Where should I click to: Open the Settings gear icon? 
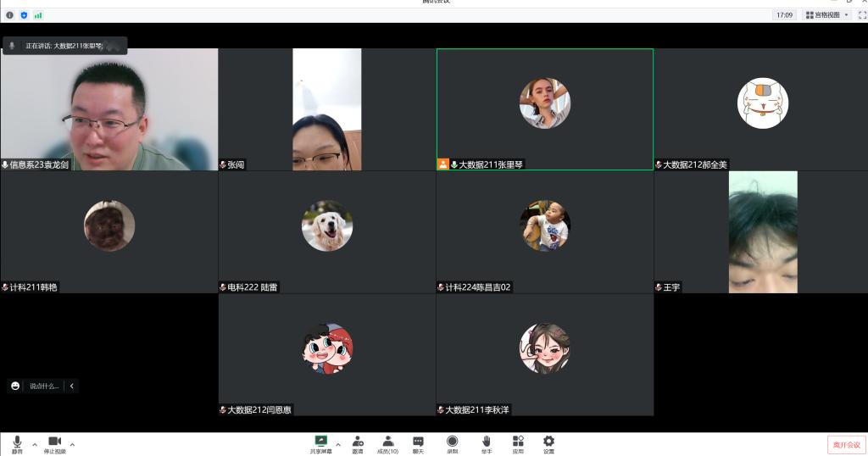coord(548,442)
